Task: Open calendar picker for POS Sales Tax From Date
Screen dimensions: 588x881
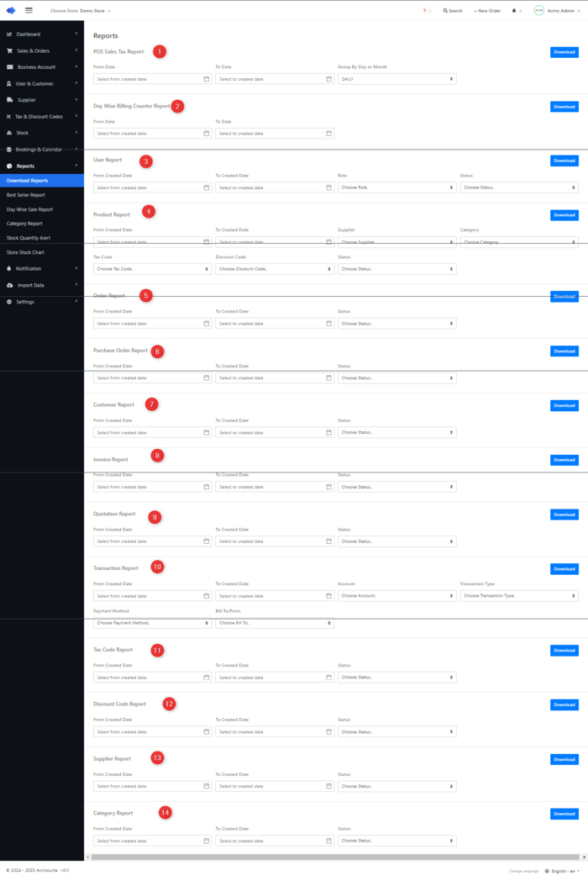Action: pos(207,79)
